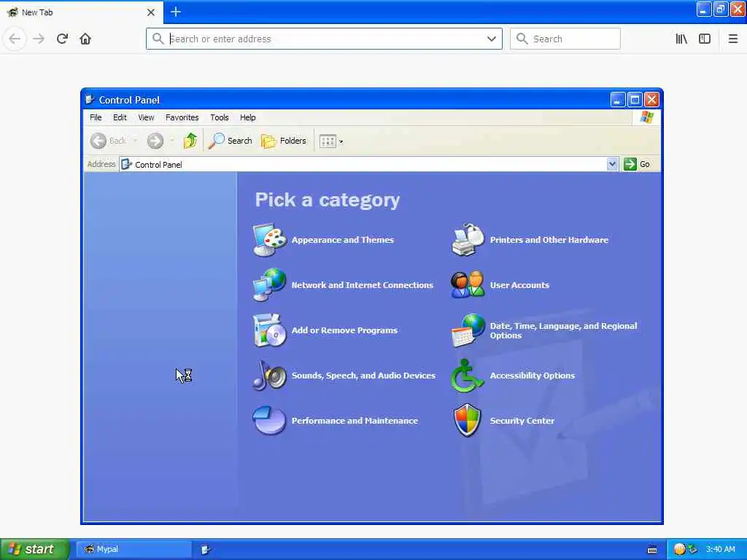Click the Sounds, Speech, and Audio Devices icon
The height and width of the screenshot is (560, 747).
[270, 376]
